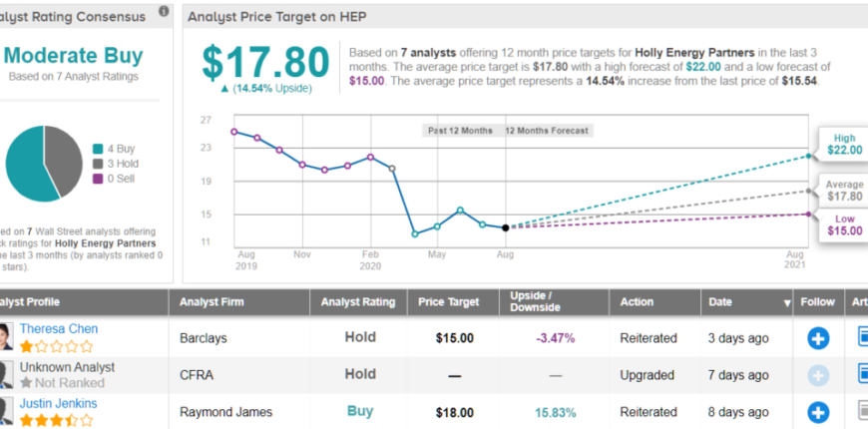Viewport: 868px width, 429px height.
Task: Click the Not Ranked star for Unknown Analyst
Action: (x=26, y=383)
